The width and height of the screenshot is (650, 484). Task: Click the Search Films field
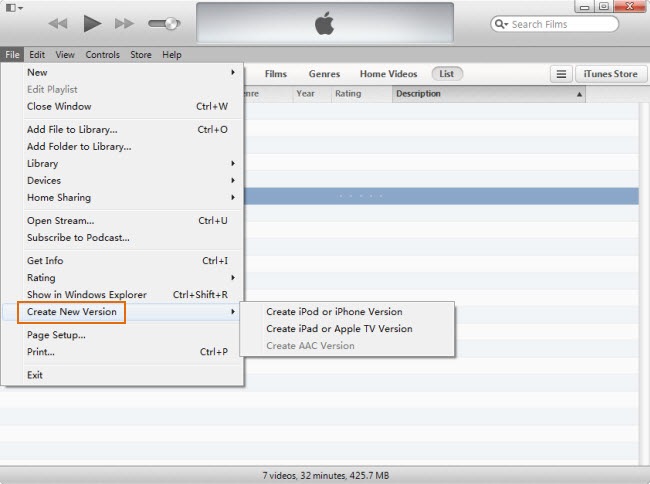pyautogui.click(x=555, y=24)
